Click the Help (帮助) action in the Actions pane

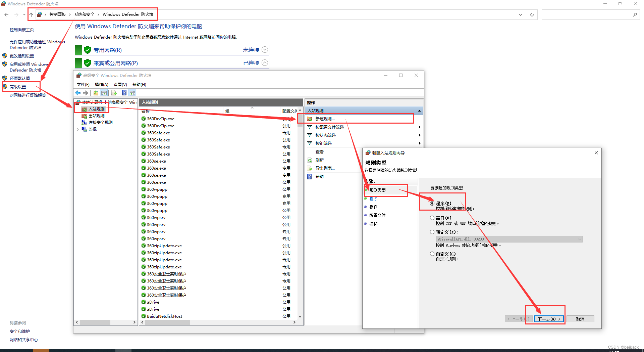[x=319, y=177]
